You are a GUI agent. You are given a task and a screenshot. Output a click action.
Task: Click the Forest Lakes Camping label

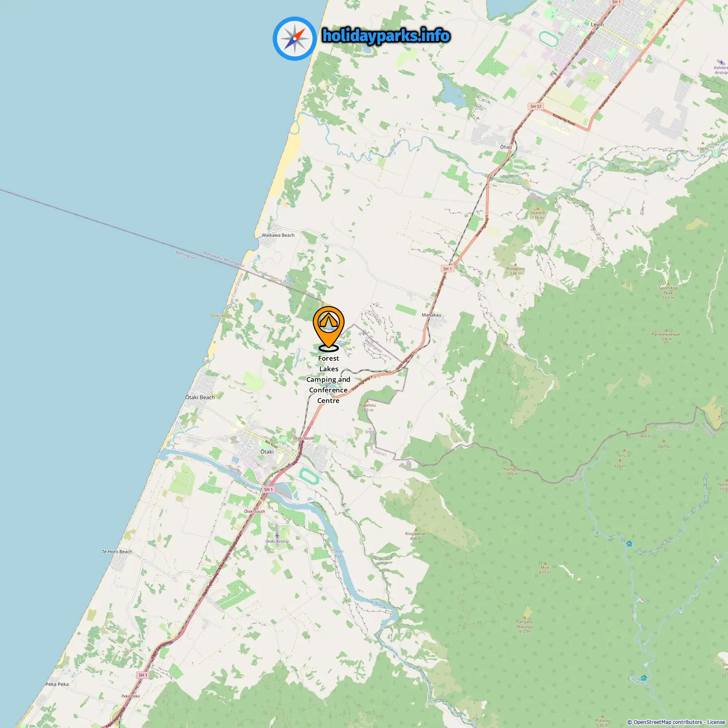click(328, 379)
